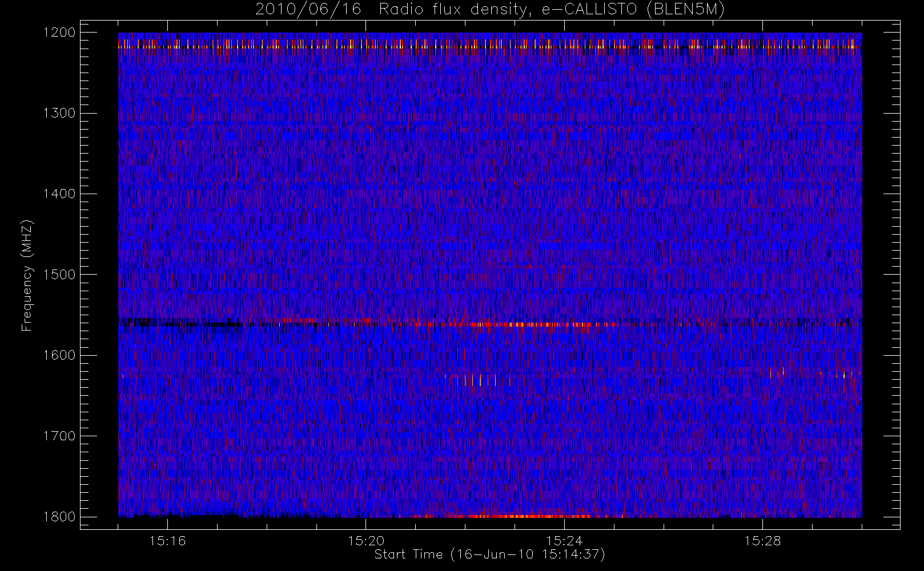Click the 1200 frequency tick label

(59, 33)
